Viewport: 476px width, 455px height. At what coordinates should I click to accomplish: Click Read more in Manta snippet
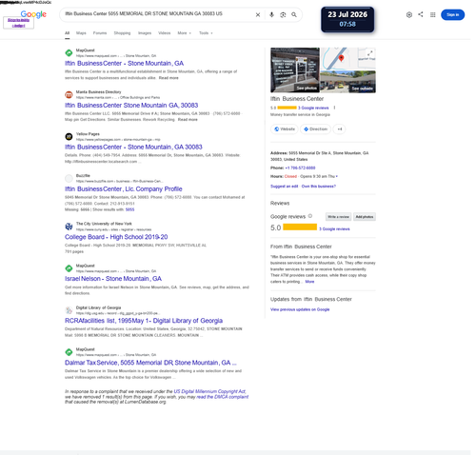pyautogui.click(x=188, y=120)
